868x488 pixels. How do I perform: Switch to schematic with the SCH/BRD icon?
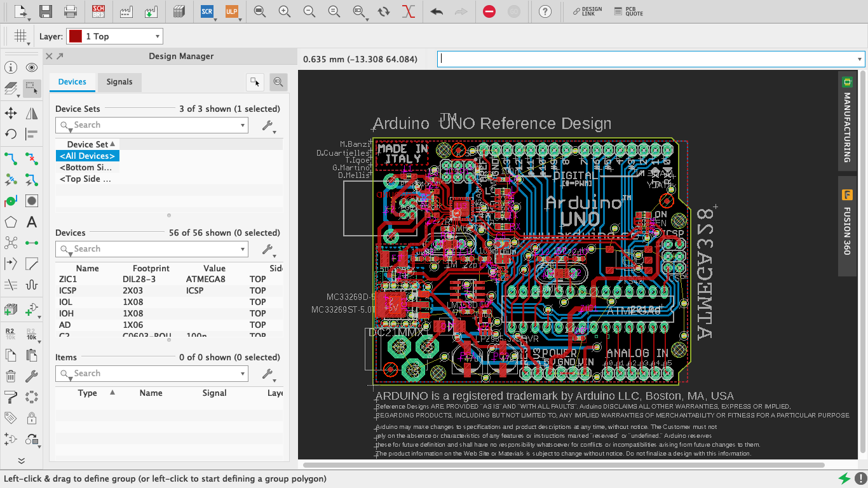(x=98, y=11)
